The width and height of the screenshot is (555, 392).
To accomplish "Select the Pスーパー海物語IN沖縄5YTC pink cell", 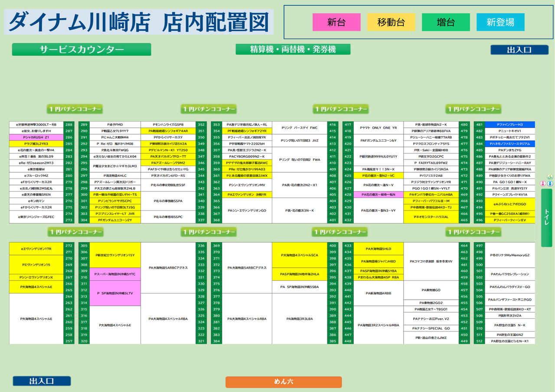I will (x=115, y=274).
